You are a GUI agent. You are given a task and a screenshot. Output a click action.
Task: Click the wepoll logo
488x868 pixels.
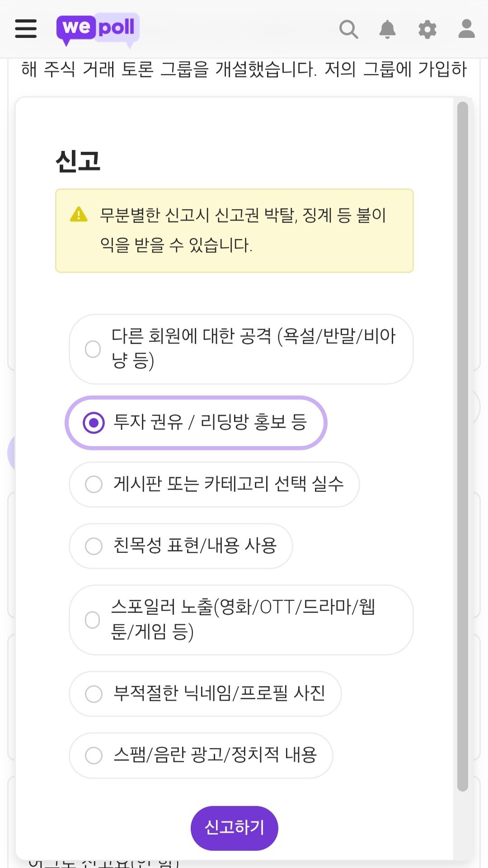98,29
